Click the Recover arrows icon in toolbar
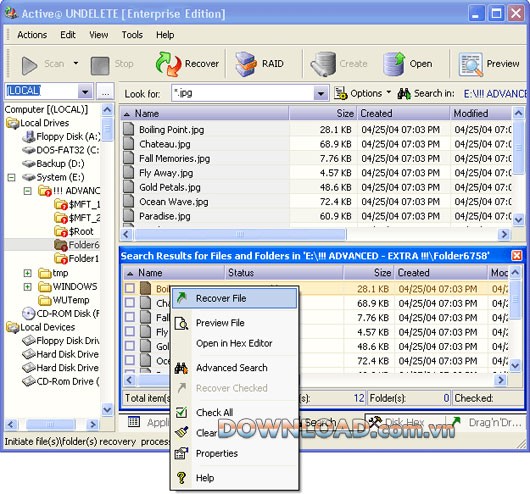 point(168,64)
